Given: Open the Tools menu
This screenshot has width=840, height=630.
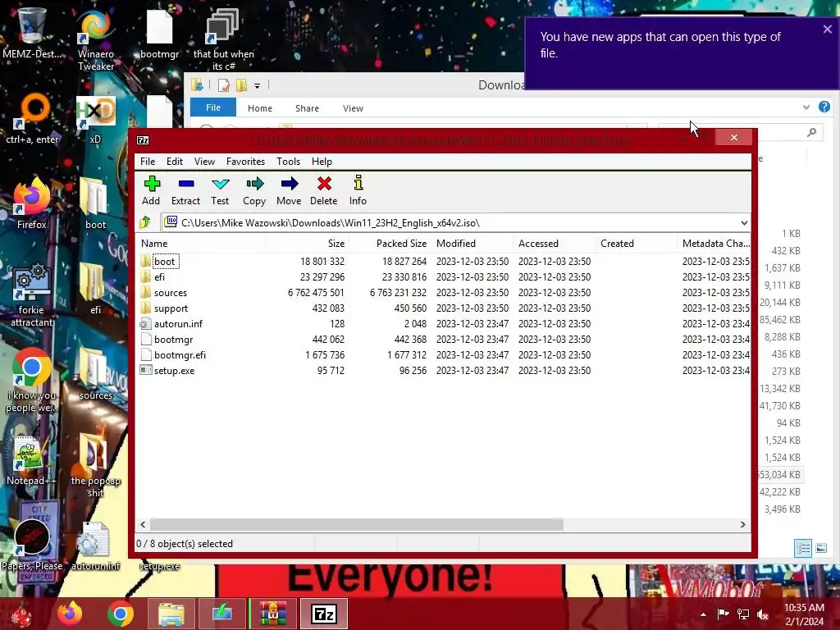Looking at the screenshot, I should coord(288,162).
